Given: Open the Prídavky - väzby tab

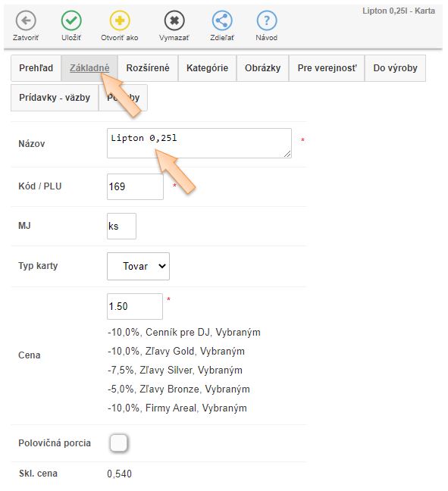Looking at the screenshot, I should tap(55, 98).
